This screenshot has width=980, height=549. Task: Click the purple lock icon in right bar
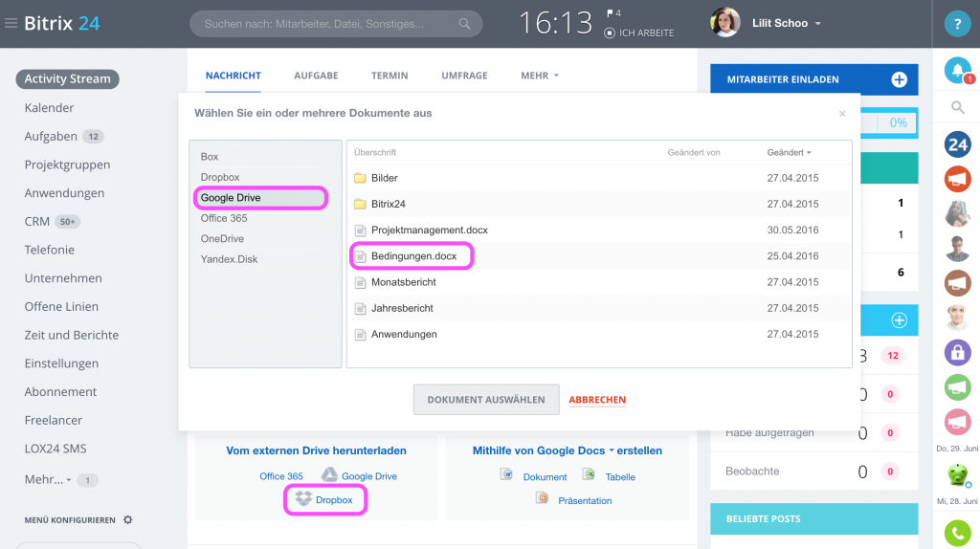957,353
